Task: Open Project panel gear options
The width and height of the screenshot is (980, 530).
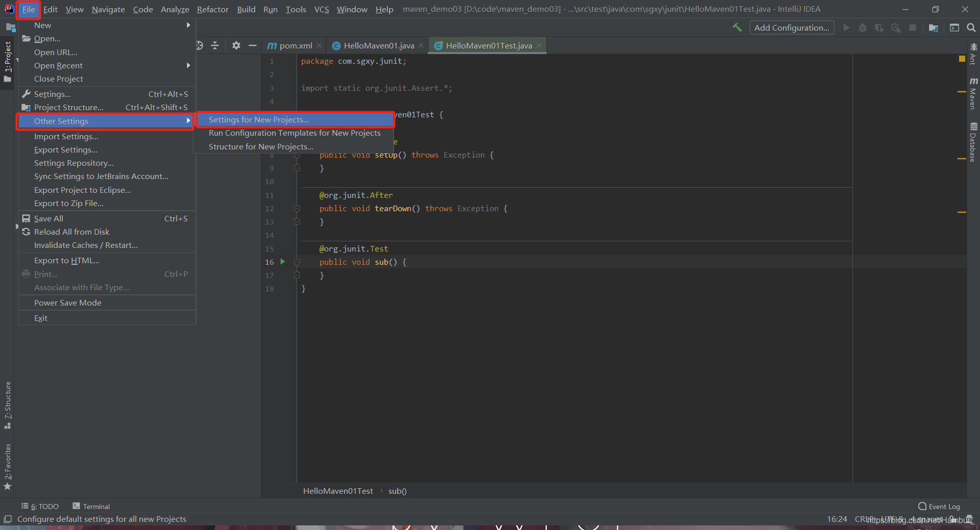Action: point(236,45)
